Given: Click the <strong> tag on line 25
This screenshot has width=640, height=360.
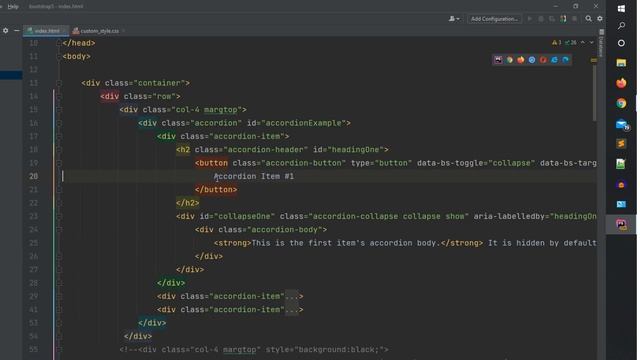Looking at the screenshot, I should (x=233, y=243).
